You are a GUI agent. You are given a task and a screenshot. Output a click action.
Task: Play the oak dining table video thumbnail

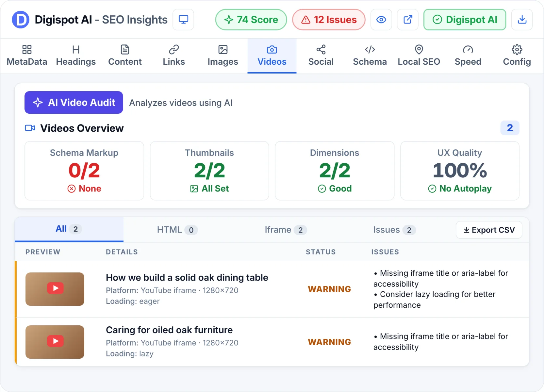pyautogui.click(x=55, y=289)
